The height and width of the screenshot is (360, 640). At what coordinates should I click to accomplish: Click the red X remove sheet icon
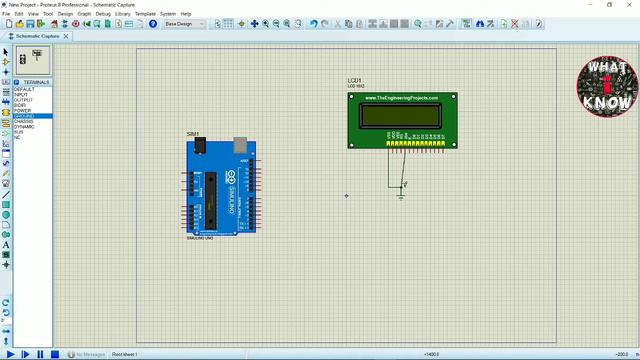tap(515, 24)
